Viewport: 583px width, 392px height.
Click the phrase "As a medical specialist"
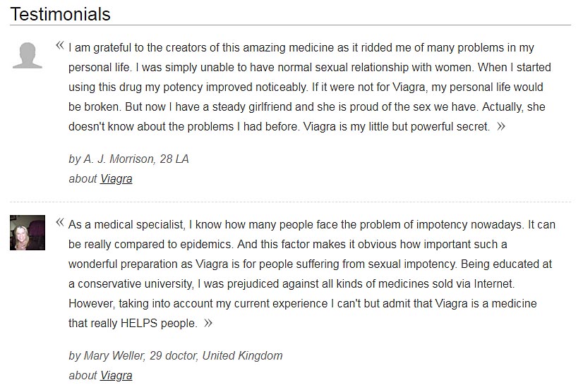pos(126,225)
